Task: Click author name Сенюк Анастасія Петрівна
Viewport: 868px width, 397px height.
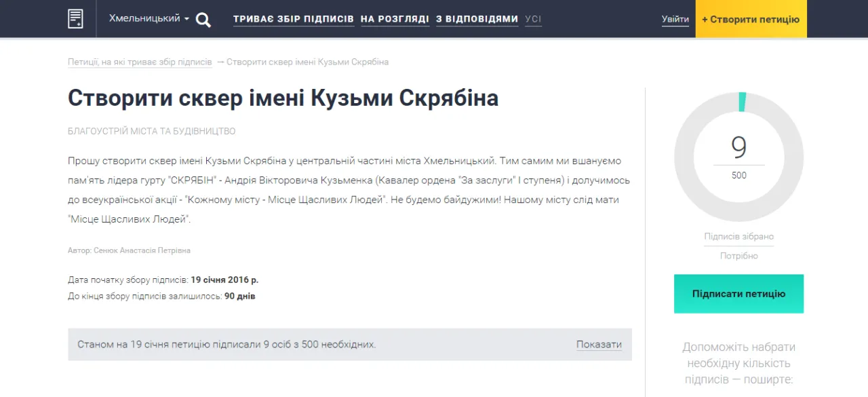Action: coord(142,250)
